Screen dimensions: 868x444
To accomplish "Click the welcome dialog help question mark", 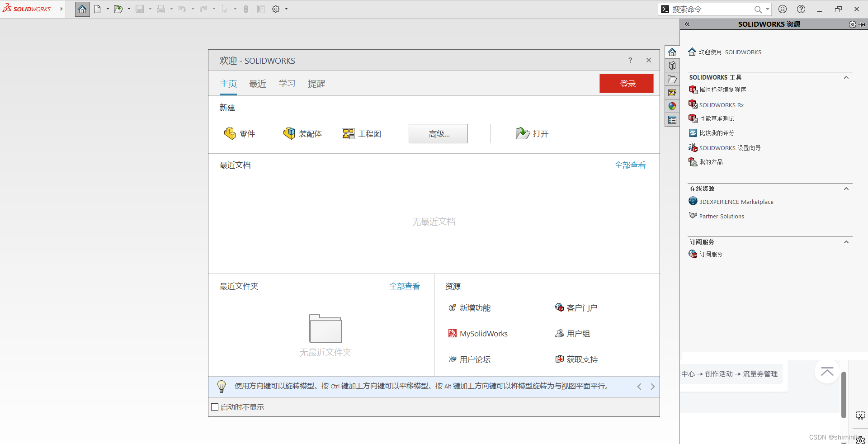I will [x=630, y=60].
